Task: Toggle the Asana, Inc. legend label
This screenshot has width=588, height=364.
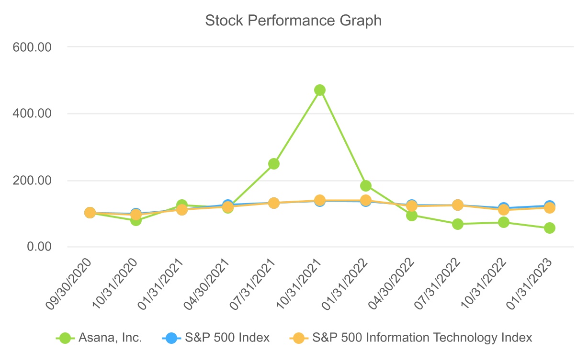Action: 111,338
